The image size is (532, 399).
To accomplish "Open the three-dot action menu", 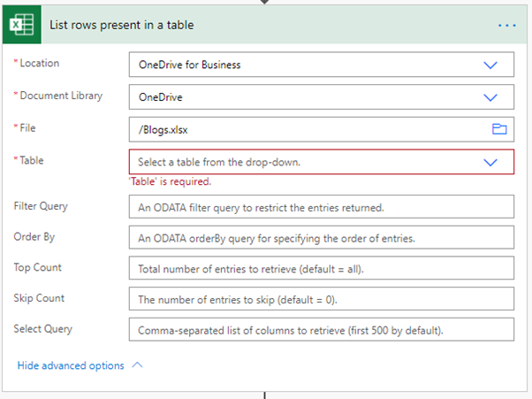I will pyautogui.click(x=507, y=25).
